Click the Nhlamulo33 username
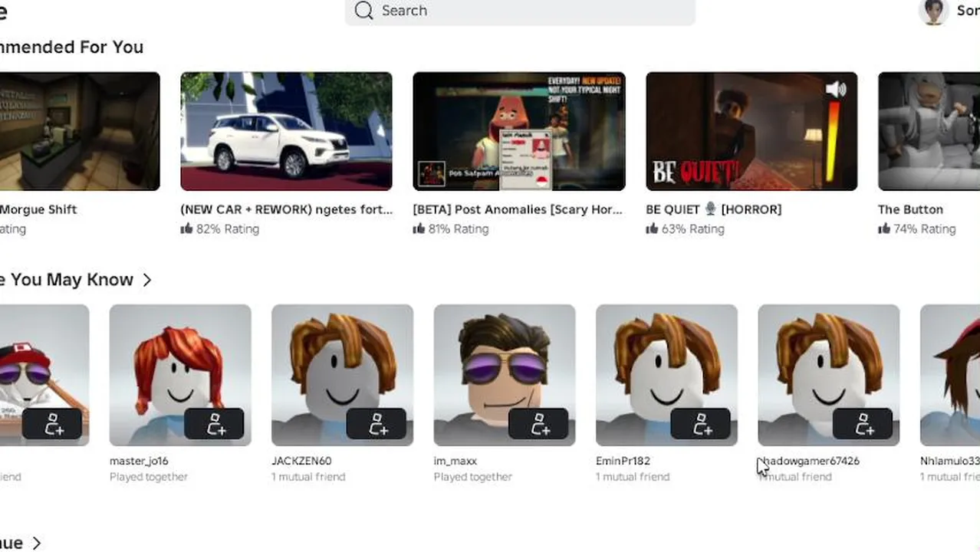Viewport: 980px width, 552px height. pyautogui.click(x=950, y=461)
